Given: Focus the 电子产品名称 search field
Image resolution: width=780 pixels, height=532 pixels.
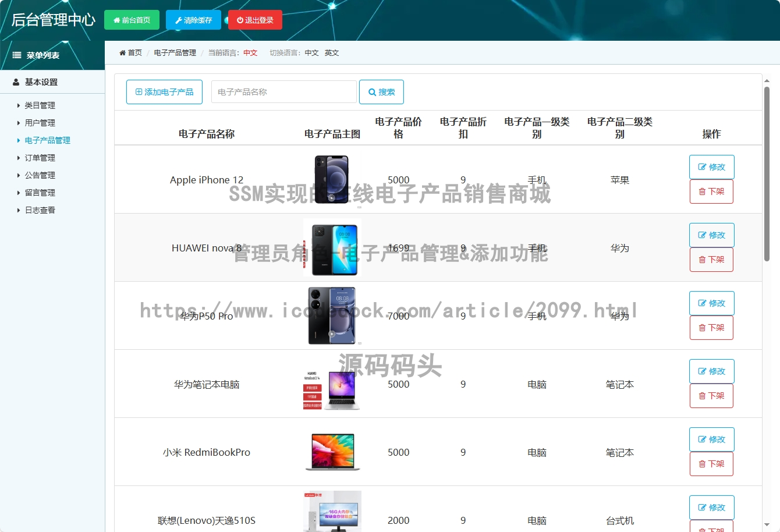Looking at the screenshot, I should point(283,92).
